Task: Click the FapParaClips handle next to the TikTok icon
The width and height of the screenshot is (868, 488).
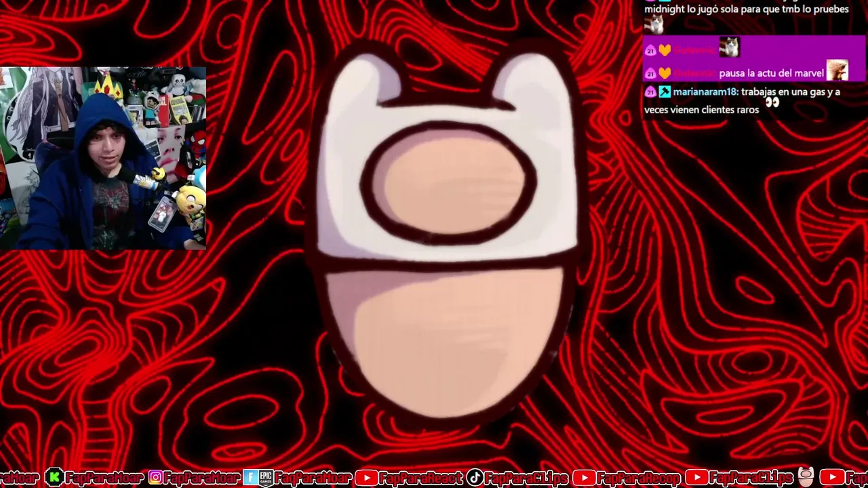Action: (526, 478)
